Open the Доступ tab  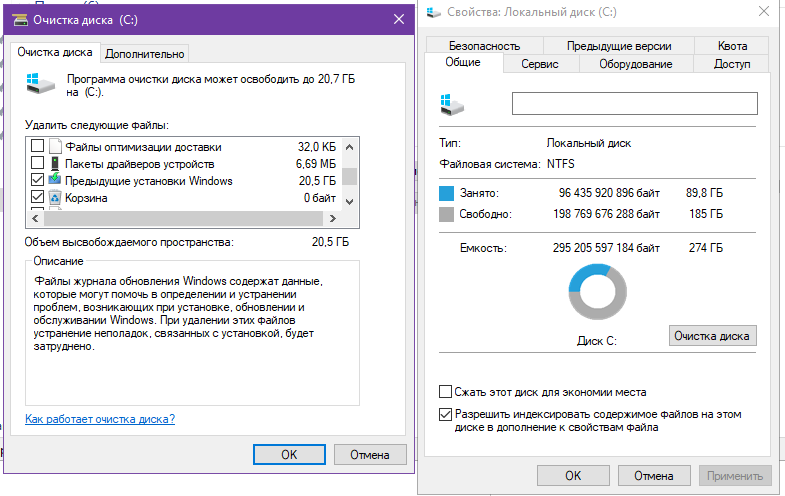(x=732, y=64)
